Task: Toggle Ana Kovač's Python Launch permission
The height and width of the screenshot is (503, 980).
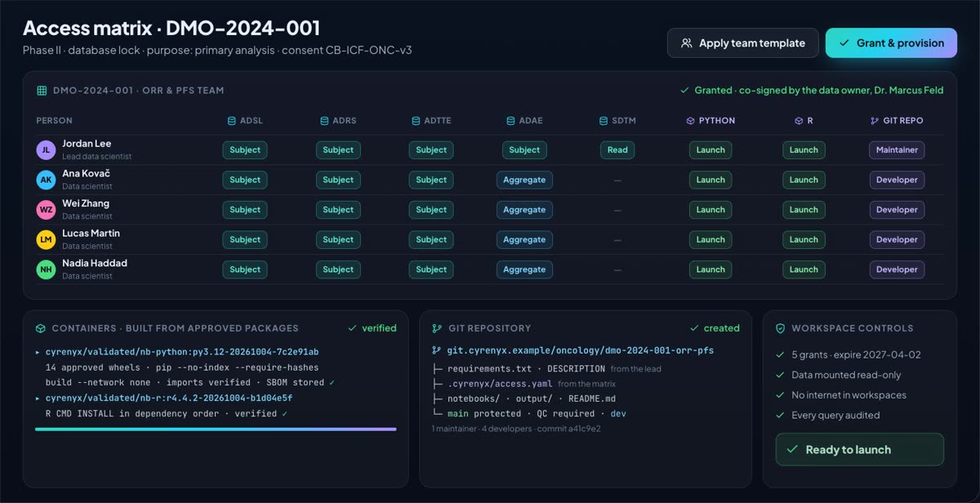Action: coord(710,180)
